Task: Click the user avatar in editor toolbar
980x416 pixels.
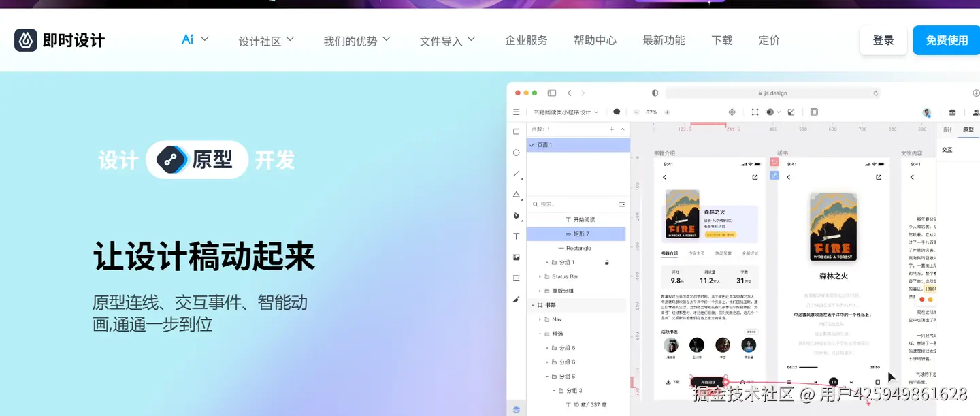Action: pos(927,112)
